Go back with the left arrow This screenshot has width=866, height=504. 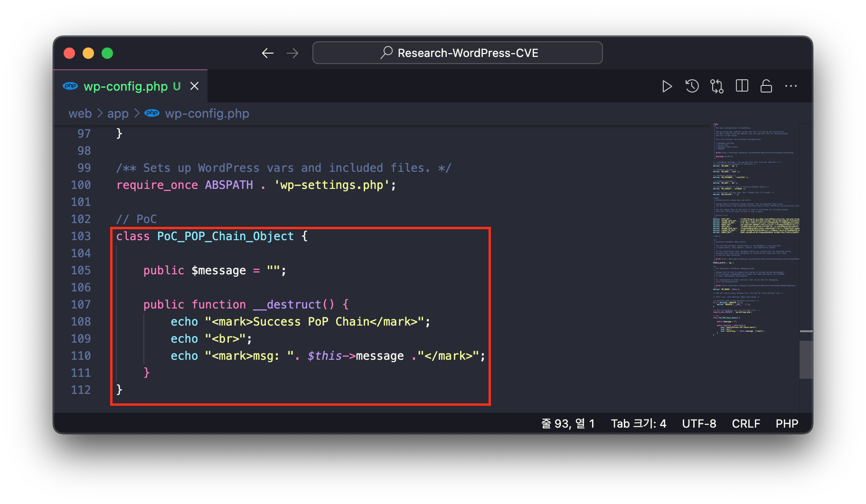click(x=268, y=53)
